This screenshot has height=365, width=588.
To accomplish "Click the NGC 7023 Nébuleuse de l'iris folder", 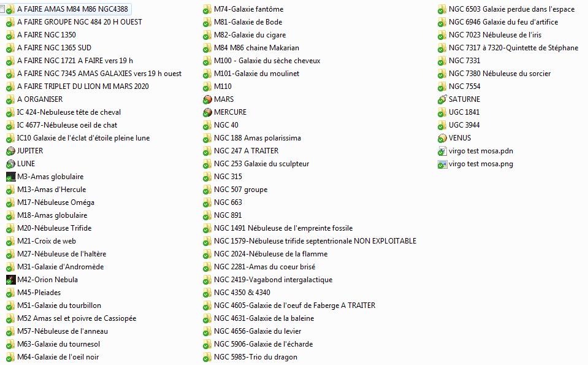I will [x=495, y=35].
